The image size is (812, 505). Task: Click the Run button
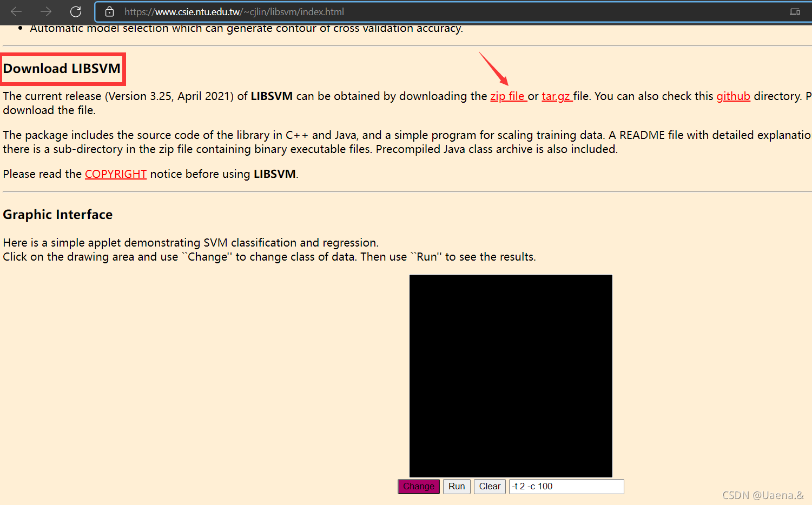point(457,486)
